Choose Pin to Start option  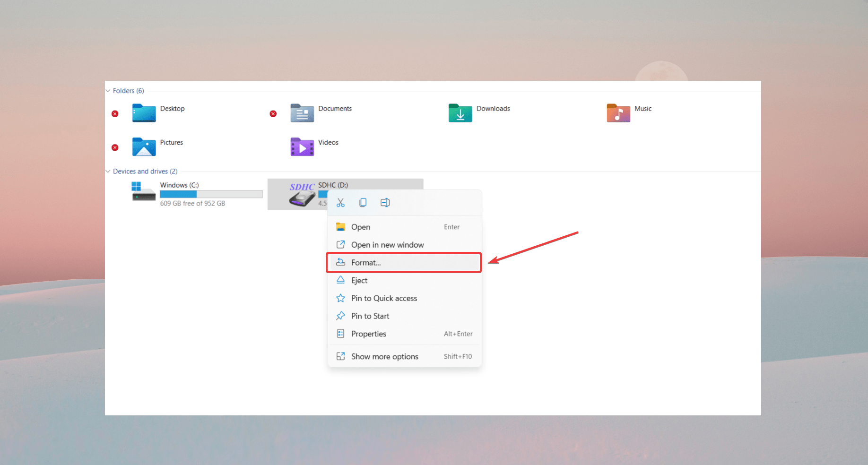pyautogui.click(x=370, y=316)
